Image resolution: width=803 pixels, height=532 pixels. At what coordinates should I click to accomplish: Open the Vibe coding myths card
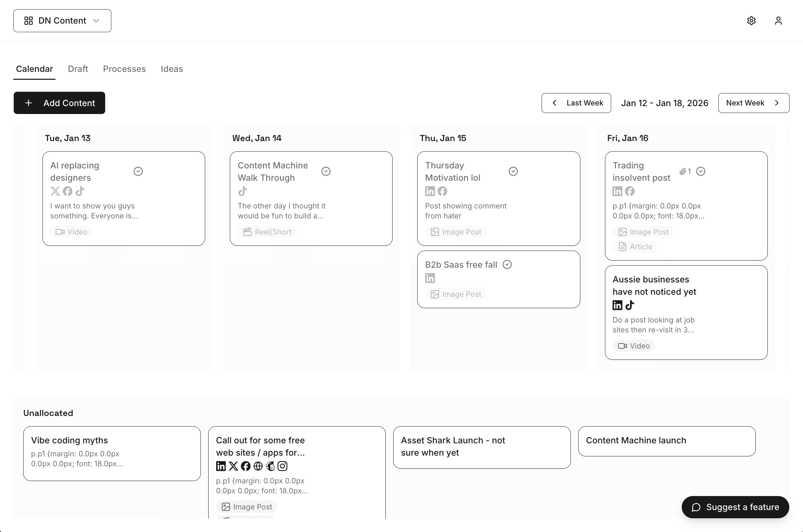point(112,453)
